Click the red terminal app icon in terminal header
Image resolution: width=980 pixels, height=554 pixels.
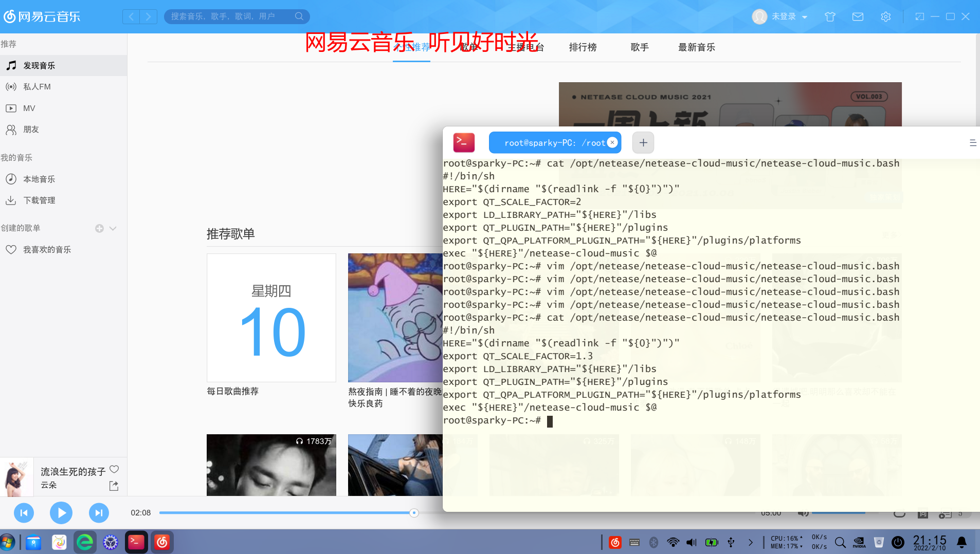pyautogui.click(x=464, y=143)
